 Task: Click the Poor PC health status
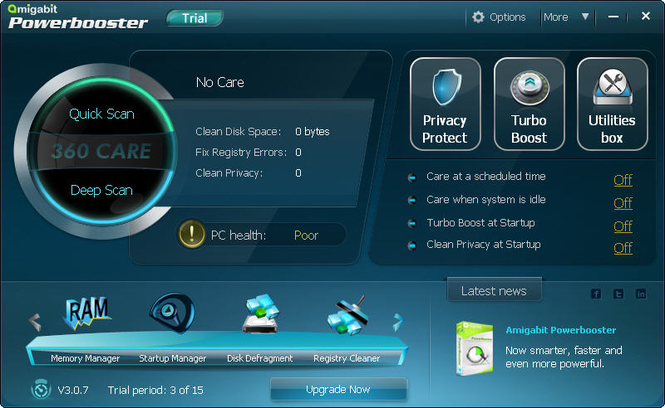pyautogui.click(x=306, y=235)
